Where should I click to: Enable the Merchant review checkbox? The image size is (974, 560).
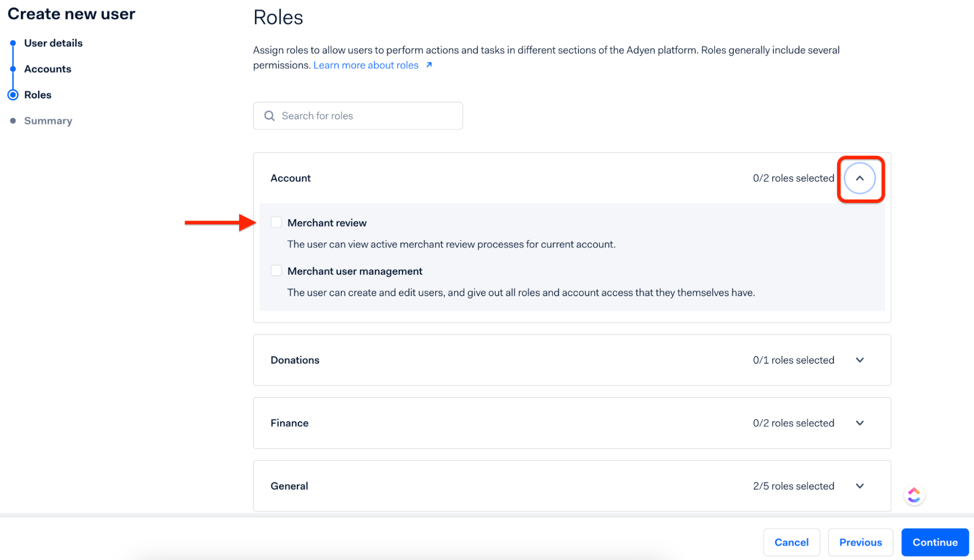[x=276, y=222]
